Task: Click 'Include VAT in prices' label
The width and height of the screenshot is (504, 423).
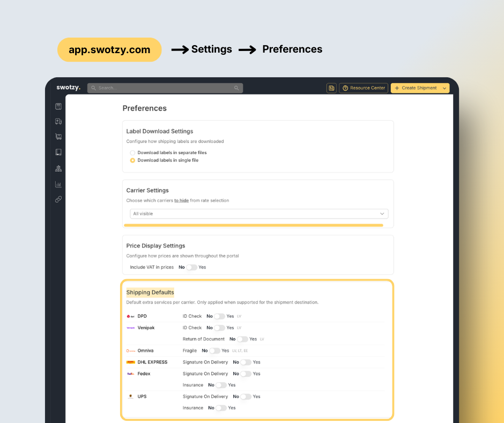Action: click(152, 267)
